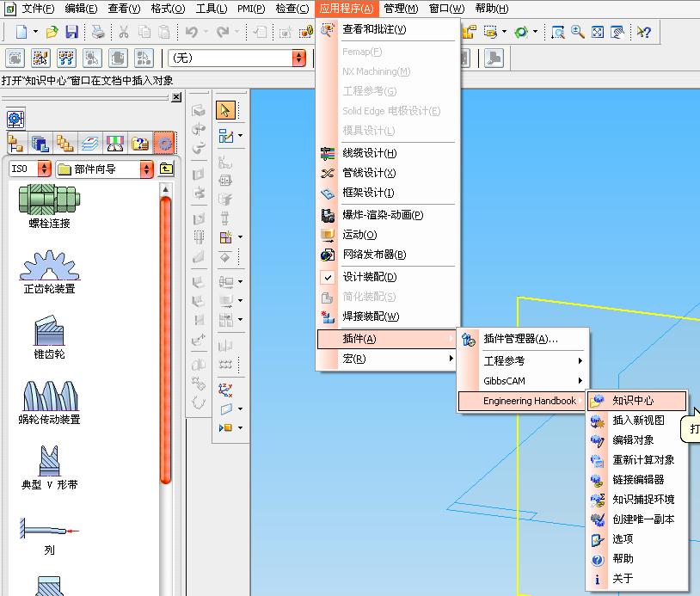This screenshot has height=596, width=700.
Task: Choose 管线设计(X) menu entry
Action: pyautogui.click(x=388, y=173)
